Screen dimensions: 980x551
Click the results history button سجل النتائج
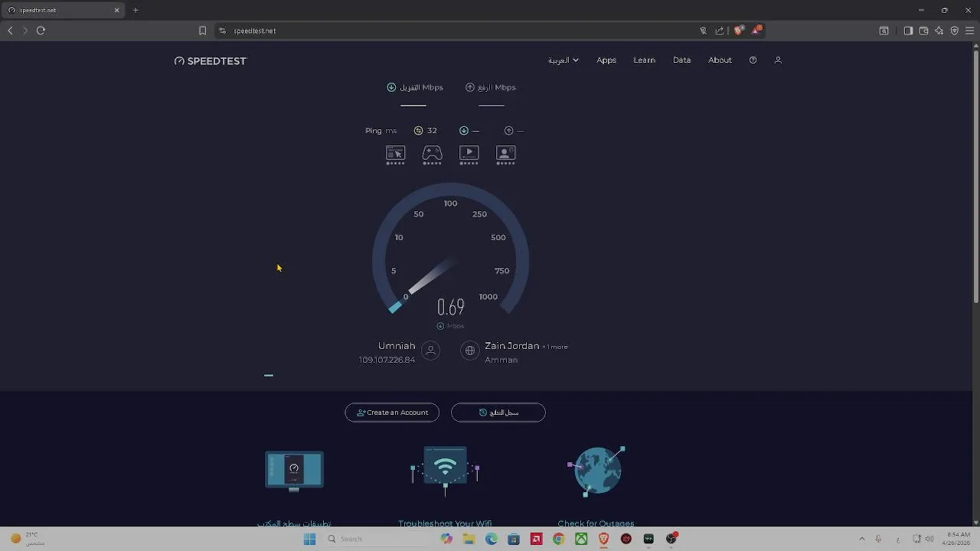click(498, 412)
